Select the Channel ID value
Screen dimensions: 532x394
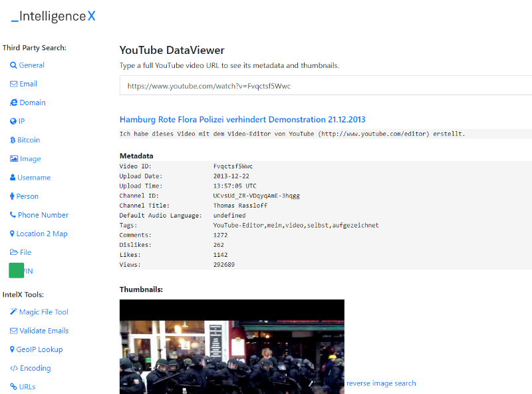coord(256,196)
